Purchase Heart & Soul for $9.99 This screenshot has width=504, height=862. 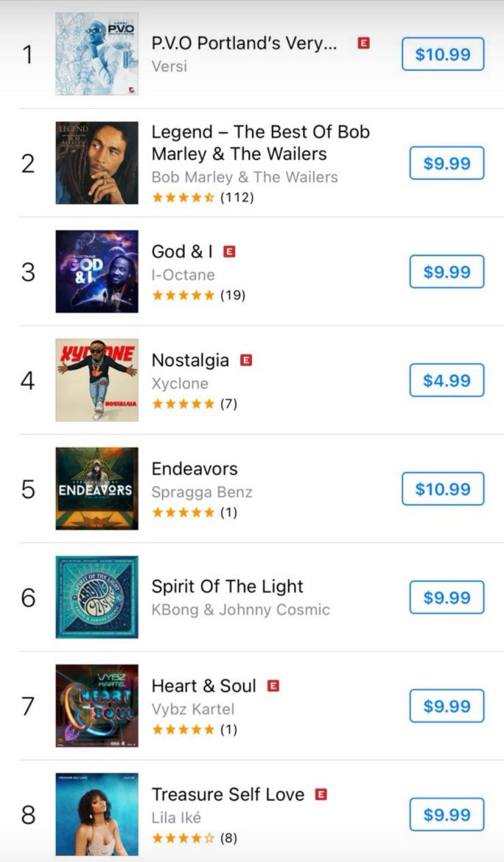(447, 706)
